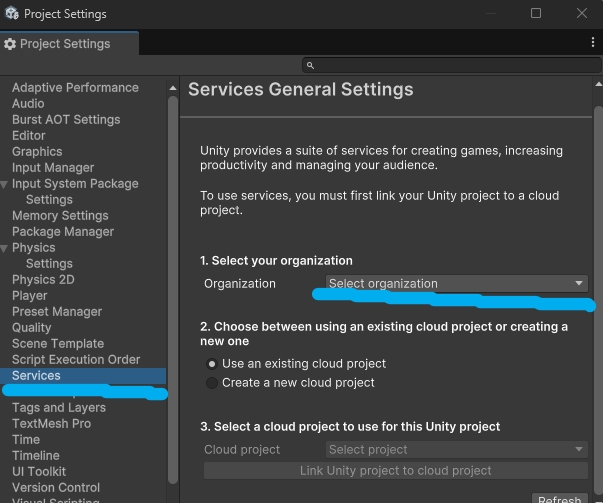
Task: Collapse the Input System Package section
Action: 5,184
